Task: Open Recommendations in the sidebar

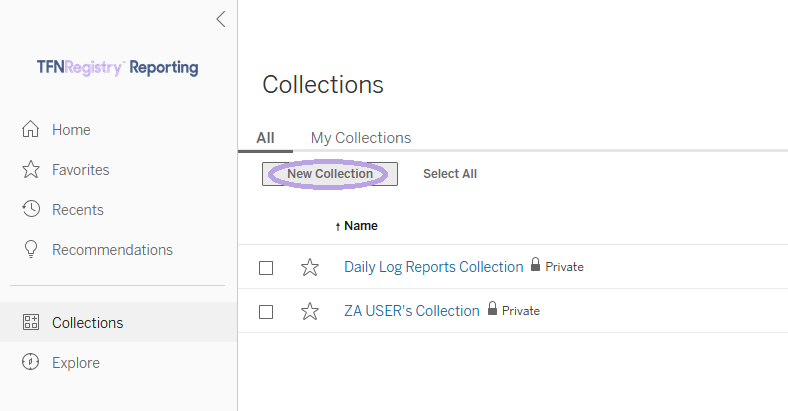Action: (x=112, y=250)
